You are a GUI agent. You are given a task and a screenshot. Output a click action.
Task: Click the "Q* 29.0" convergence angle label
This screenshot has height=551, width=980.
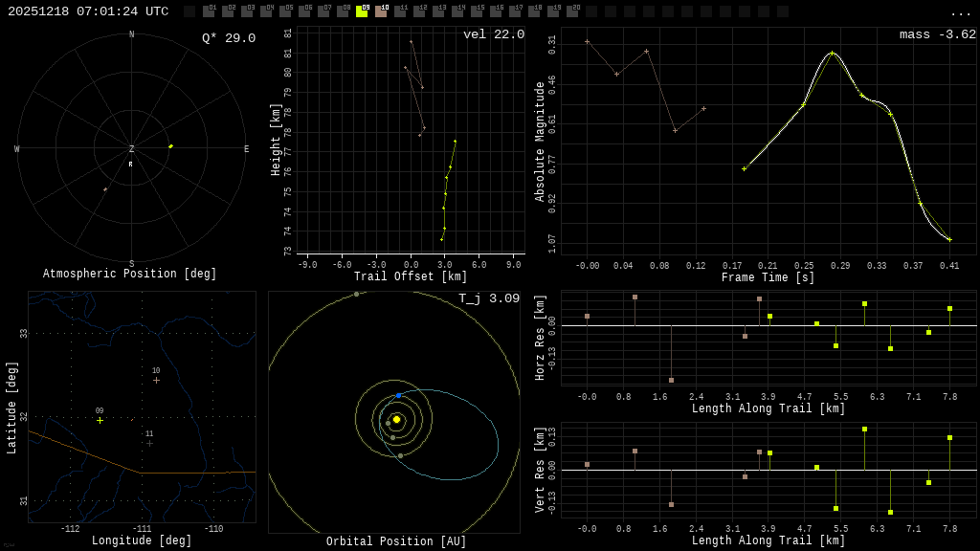(x=229, y=38)
